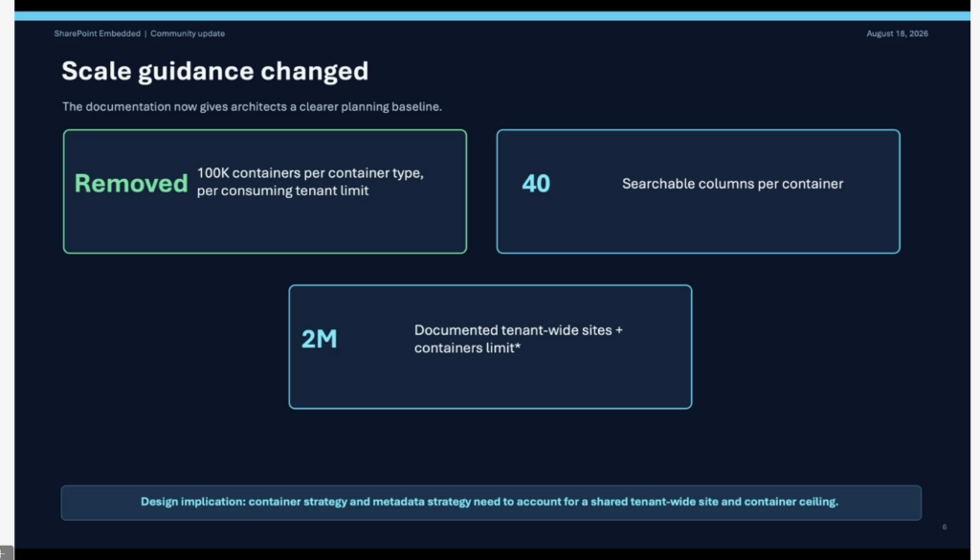The image size is (980, 560).
Task: Click the plus icon in the bottom-left corner
Action: point(4,553)
